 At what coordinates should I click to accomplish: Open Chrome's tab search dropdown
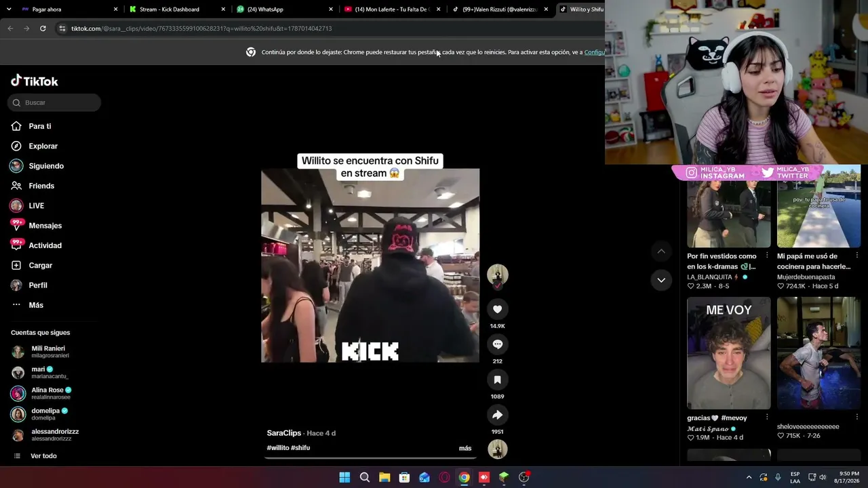click(7, 9)
